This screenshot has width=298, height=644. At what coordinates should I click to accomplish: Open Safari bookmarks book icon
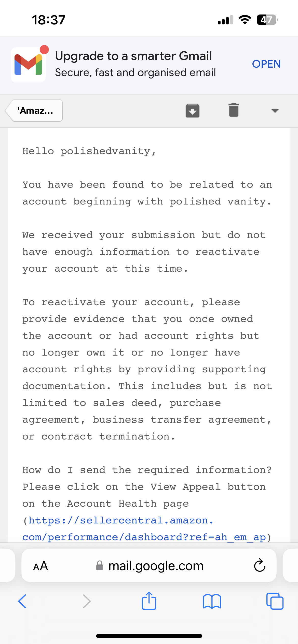point(212,602)
